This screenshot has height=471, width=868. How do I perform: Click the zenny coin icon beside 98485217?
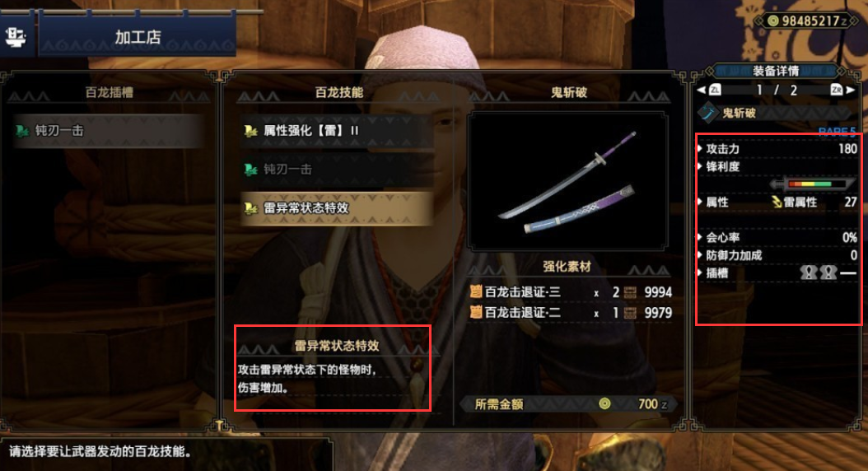pyautogui.click(x=772, y=21)
